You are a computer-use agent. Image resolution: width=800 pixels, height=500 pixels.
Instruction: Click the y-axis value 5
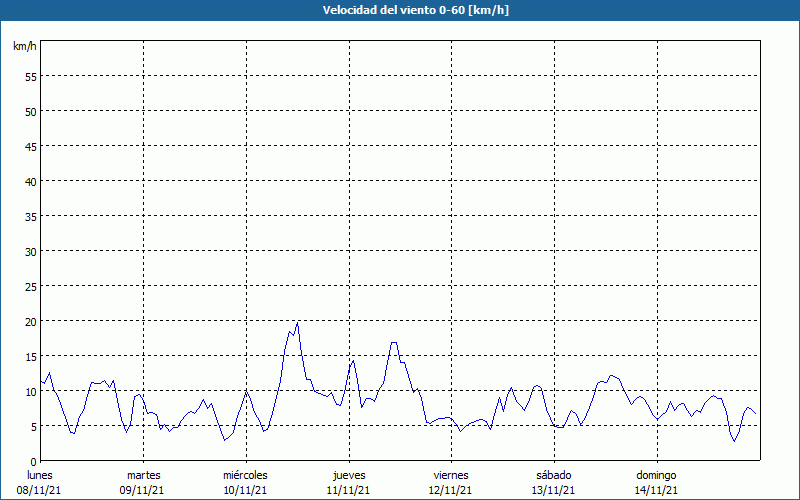coord(34,427)
